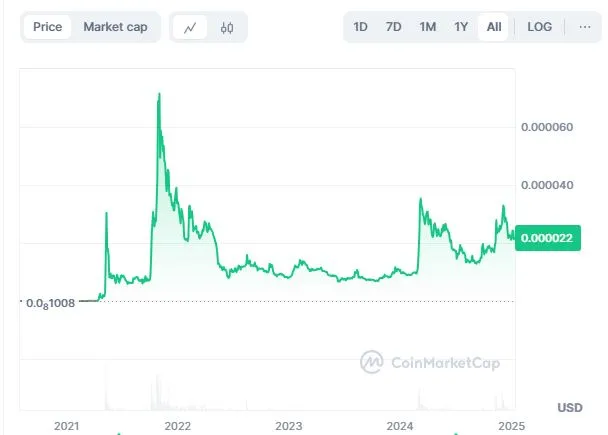Choose the 1D time range

click(x=360, y=27)
